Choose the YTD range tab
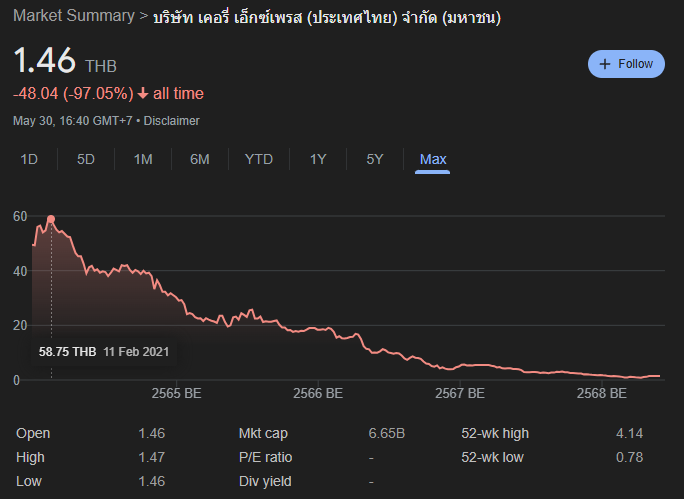 (x=259, y=159)
